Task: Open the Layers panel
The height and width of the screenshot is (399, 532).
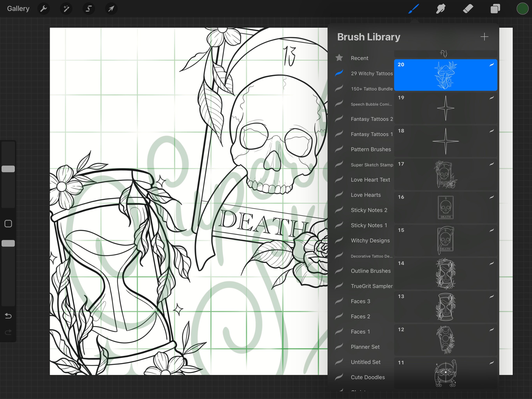Action: (495, 9)
